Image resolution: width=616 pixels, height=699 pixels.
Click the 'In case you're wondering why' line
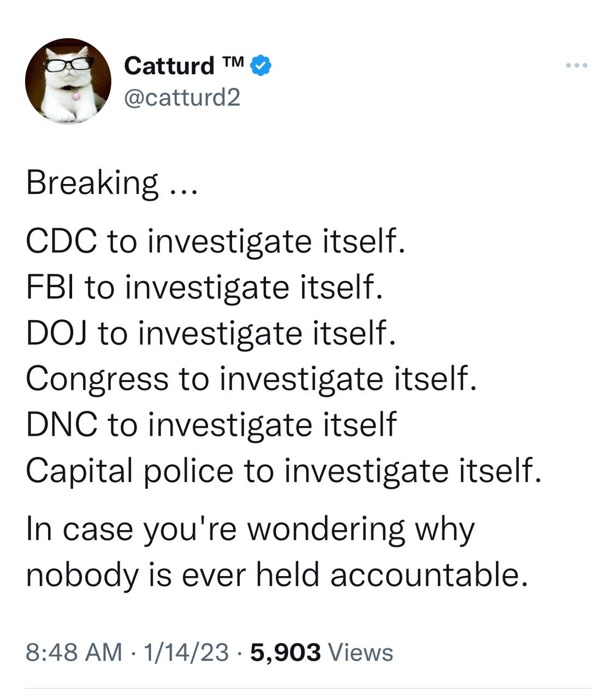coord(250,530)
